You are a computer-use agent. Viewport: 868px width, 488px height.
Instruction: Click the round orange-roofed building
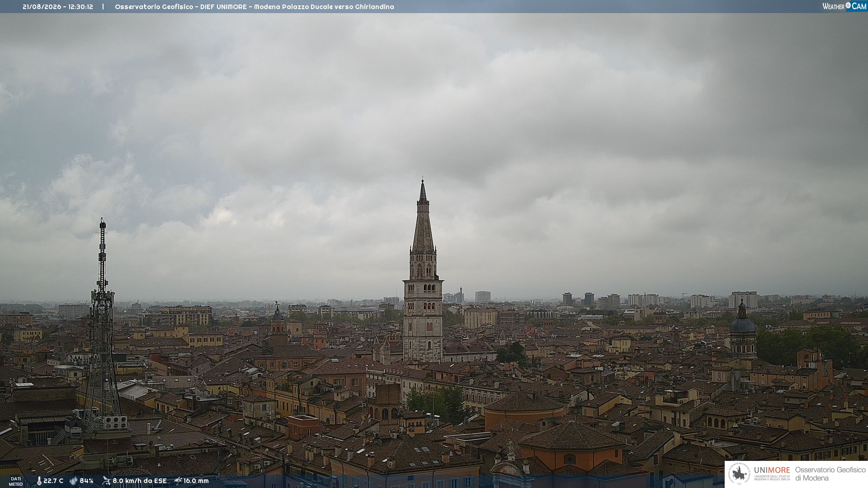524,408
